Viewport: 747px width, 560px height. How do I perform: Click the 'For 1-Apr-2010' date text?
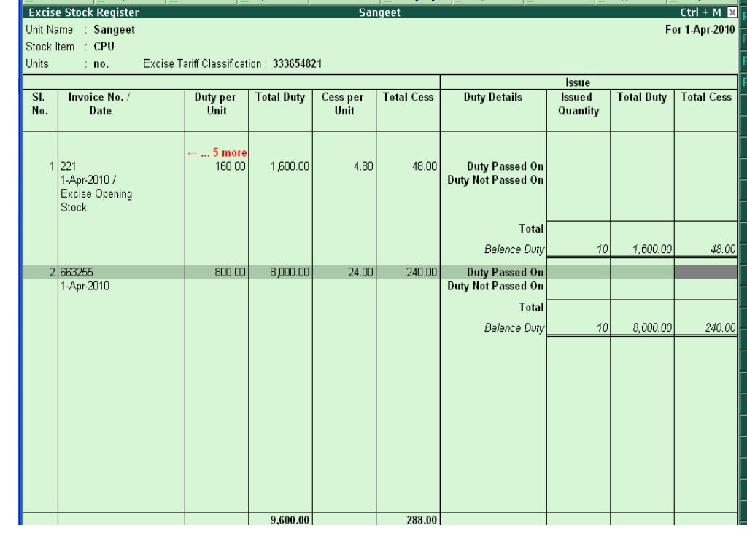tap(700, 29)
